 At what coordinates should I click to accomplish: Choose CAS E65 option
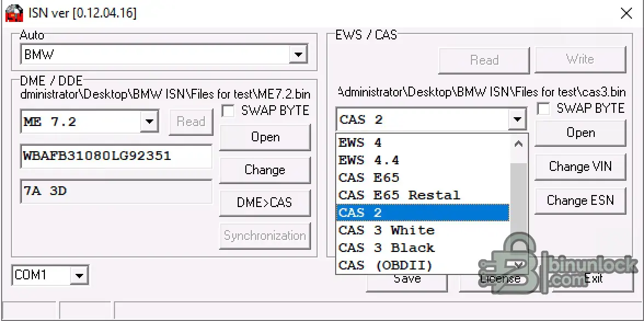point(423,177)
